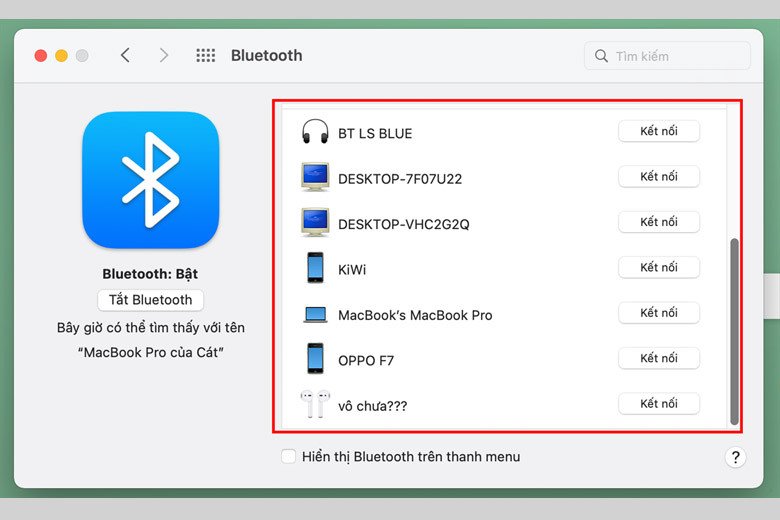Select the DESKTOP-7F07U22 monitor icon
The width and height of the screenshot is (780, 520).
click(x=315, y=177)
